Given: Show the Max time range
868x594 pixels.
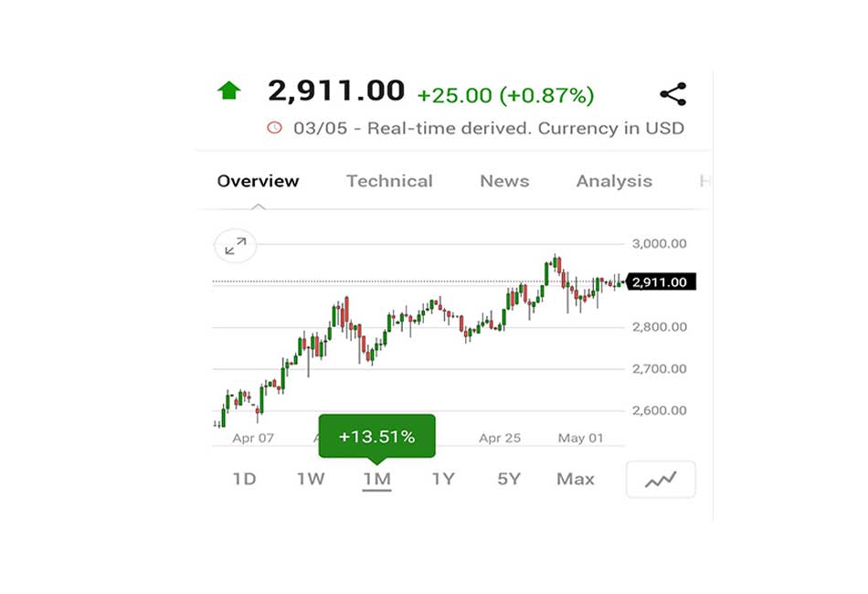Looking at the screenshot, I should [575, 479].
